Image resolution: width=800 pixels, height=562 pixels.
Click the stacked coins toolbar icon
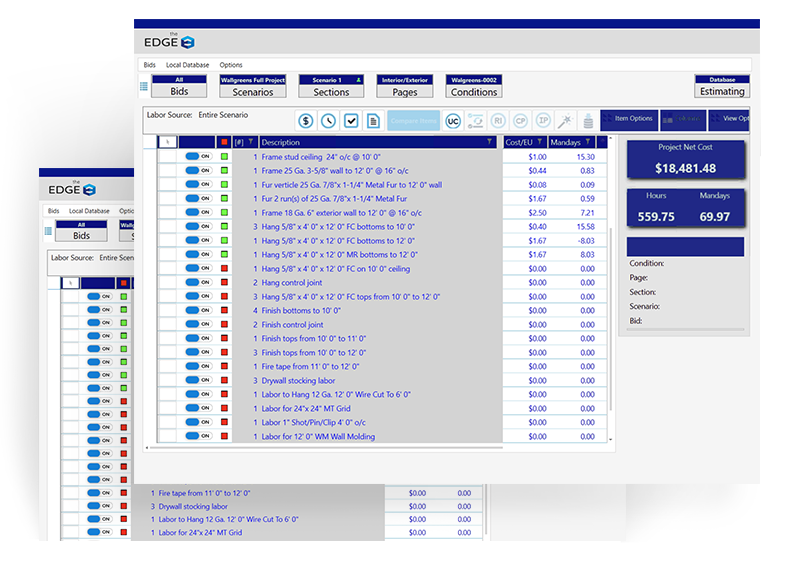tap(588, 121)
